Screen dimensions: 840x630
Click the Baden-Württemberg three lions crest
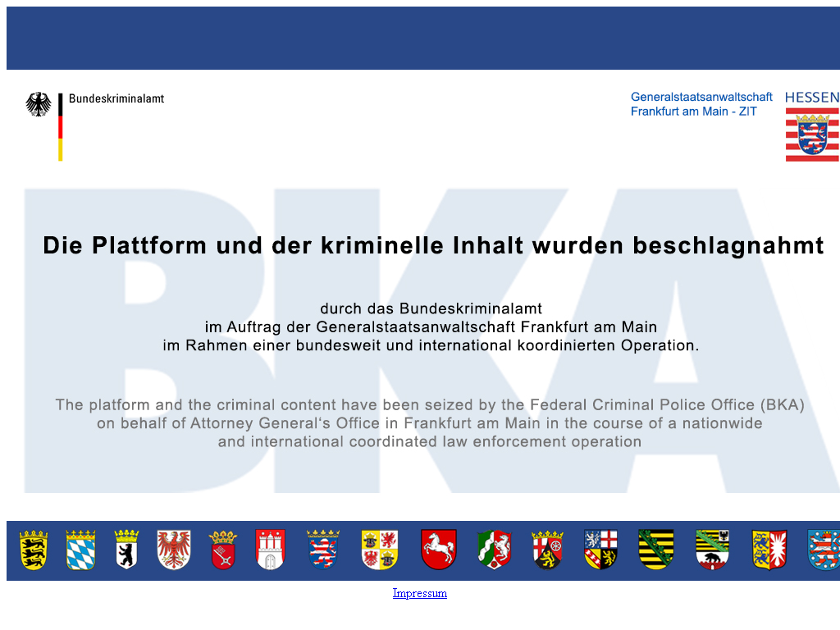33,550
